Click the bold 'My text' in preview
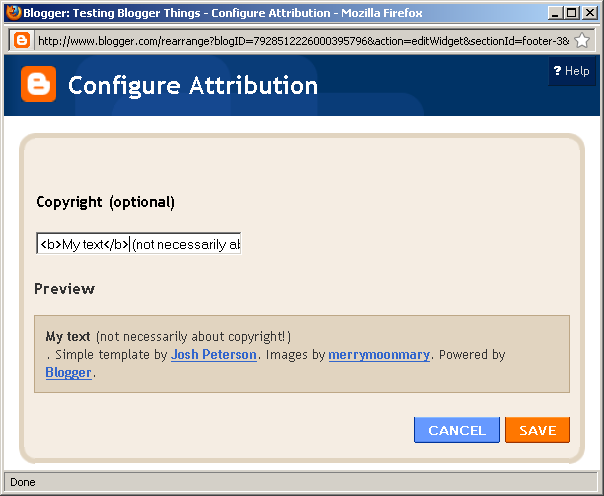The height and width of the screenshot is (496, 604). (68, 337)
